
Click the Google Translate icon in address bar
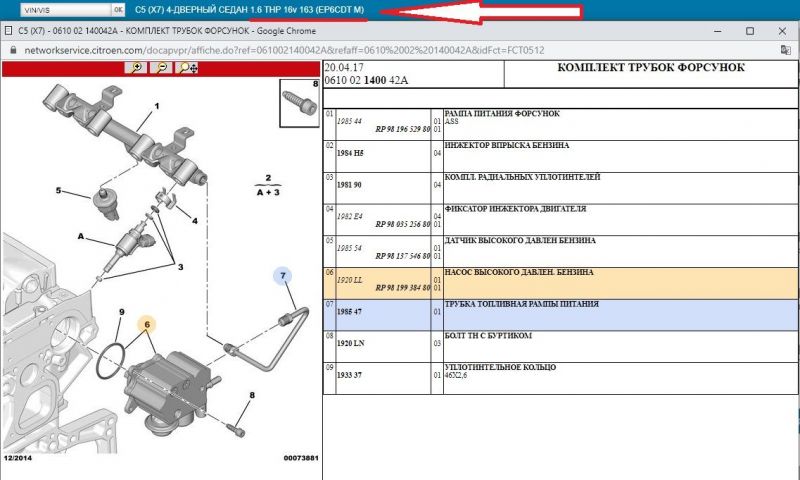[x=784, y=48]
